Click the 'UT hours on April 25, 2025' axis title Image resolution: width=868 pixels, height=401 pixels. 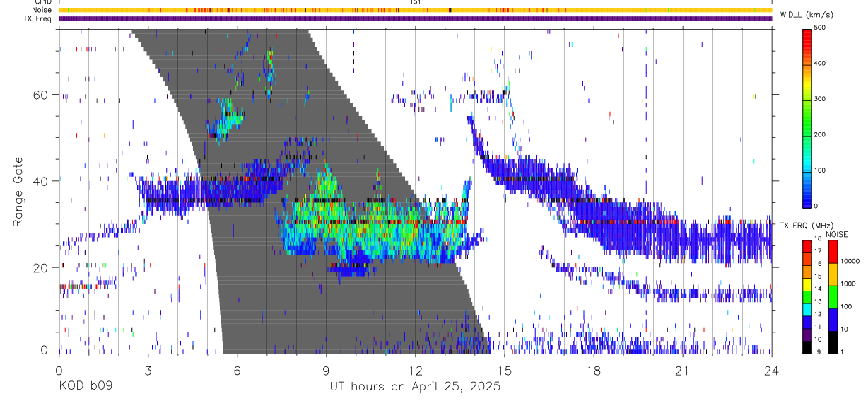coord(415,386)
